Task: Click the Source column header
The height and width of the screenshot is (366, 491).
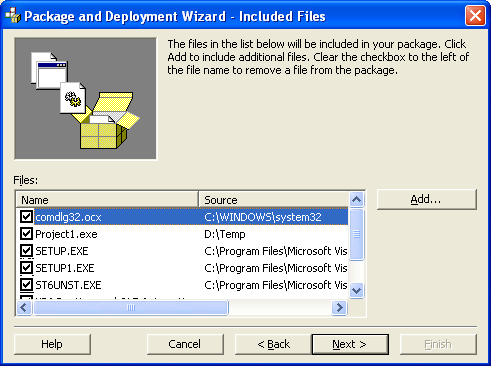Action: click(x=273, y=200)
